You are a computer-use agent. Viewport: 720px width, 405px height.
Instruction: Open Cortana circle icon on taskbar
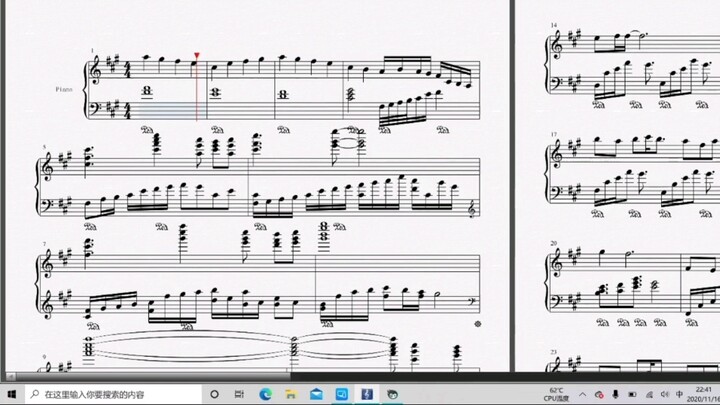pos(214,394)
